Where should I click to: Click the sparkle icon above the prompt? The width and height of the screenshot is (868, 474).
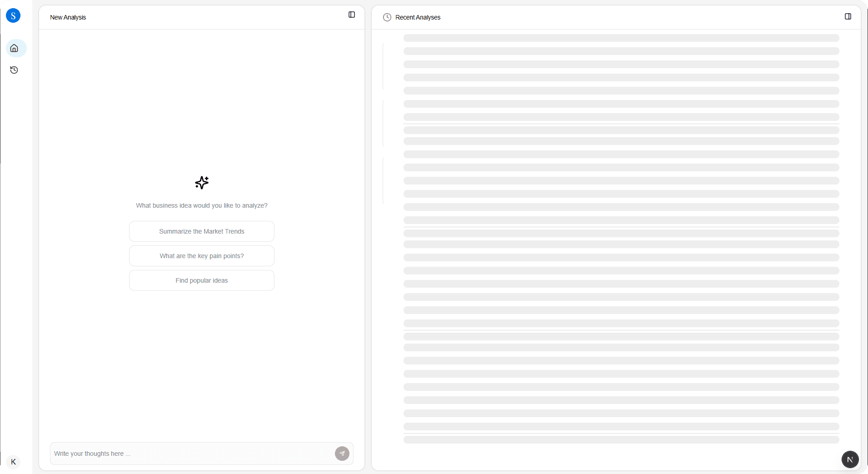[x=202, y=183]
